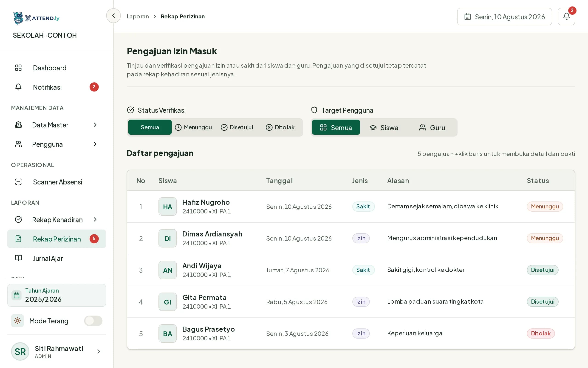Click the Tahun Ajaran calendar icon

tap(17, 295)
